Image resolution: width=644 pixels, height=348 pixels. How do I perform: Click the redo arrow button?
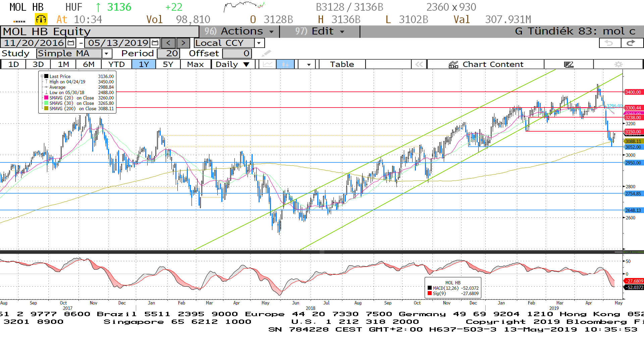632,43
